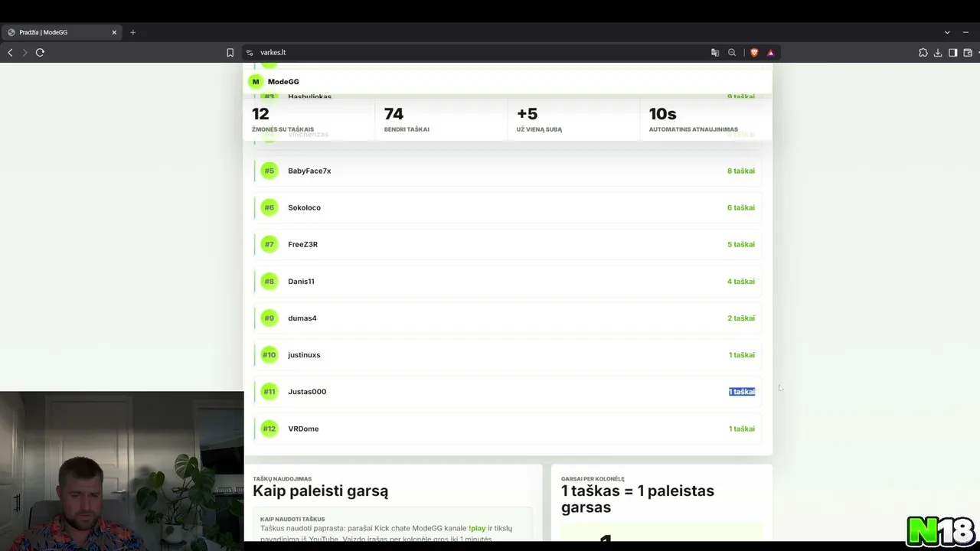Select the Pradžia | ModeGG tab
The width and height of the screenshot is (980, 551).
62,32
